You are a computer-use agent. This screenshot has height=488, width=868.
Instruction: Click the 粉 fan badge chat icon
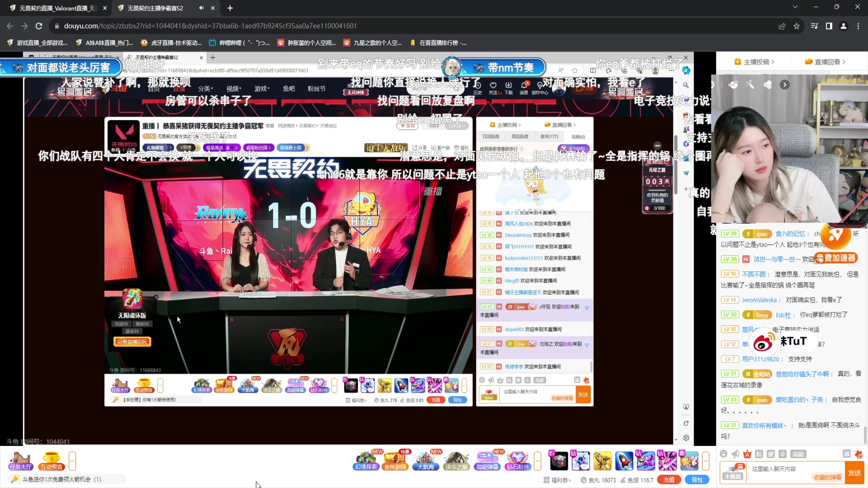(759, 454)
